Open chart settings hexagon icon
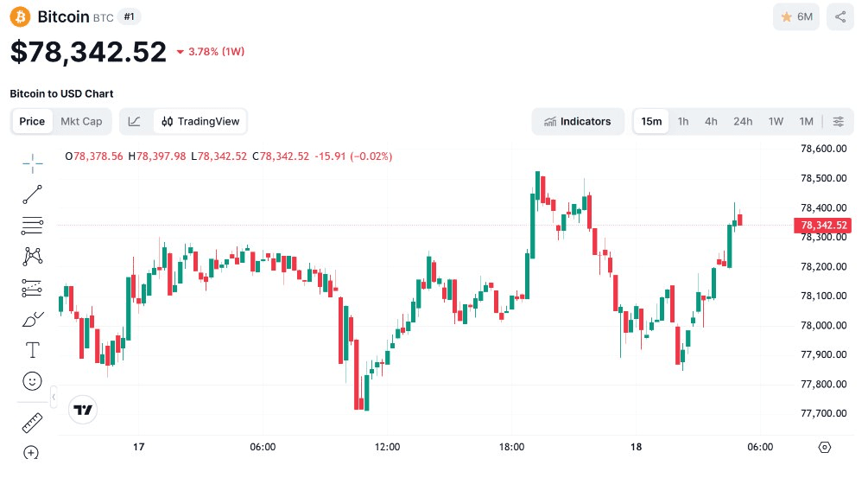 tap(825, 447)
